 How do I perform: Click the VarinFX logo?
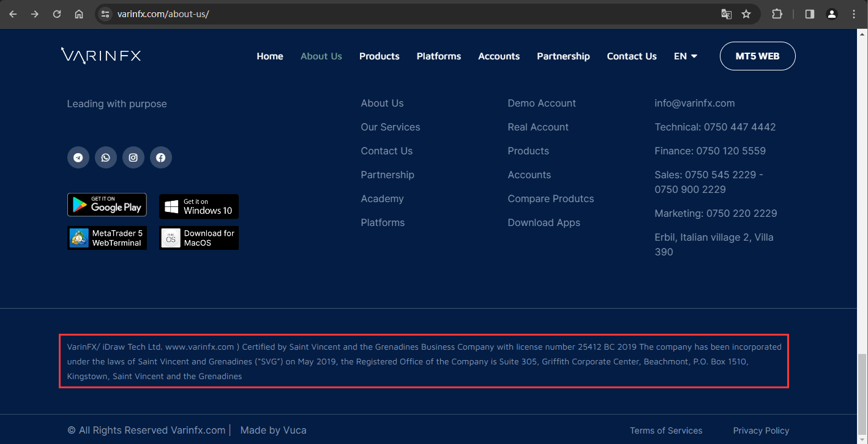pos(101,56)
